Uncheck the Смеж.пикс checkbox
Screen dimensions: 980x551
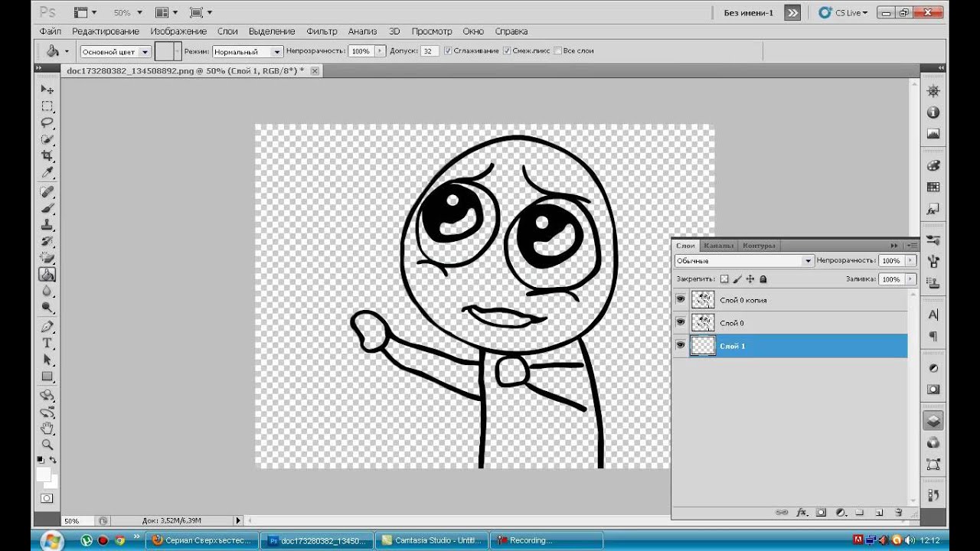pos(507,51)
